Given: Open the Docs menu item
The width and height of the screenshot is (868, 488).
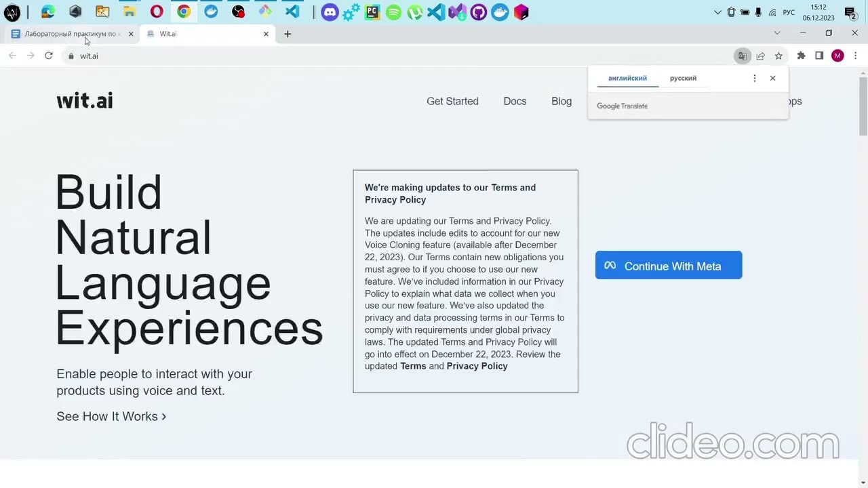Looking at the screenshot, I should (515, 101).
